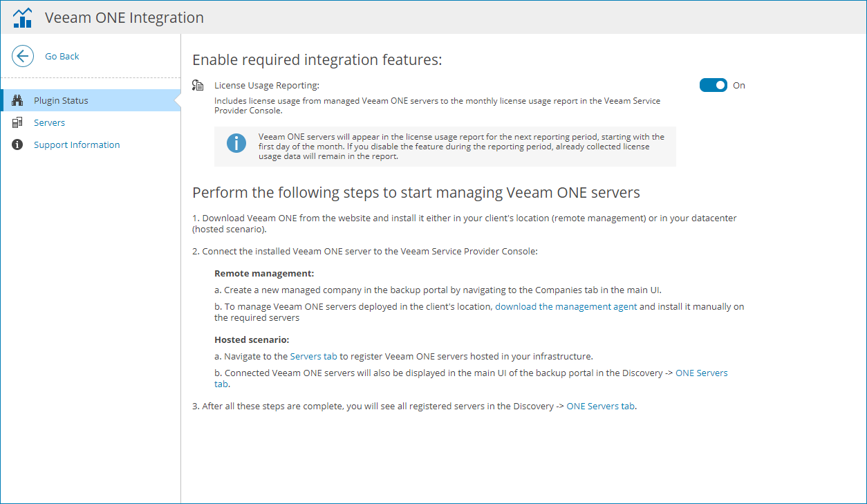Click the Servers icon in sidebar
The image size is (867, 504).
pyautogui.click(x=18, y=123)
